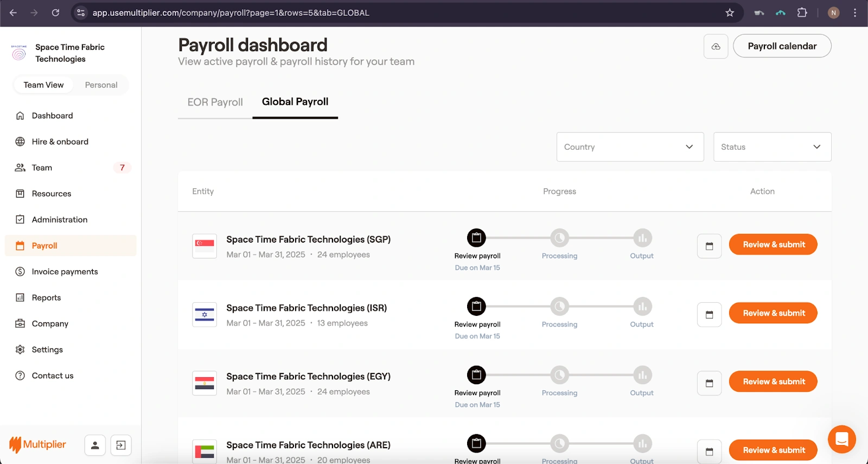Click the Progress column header
Image resolution: width=868 pixels, height=464 pixels.
[559, 192]
